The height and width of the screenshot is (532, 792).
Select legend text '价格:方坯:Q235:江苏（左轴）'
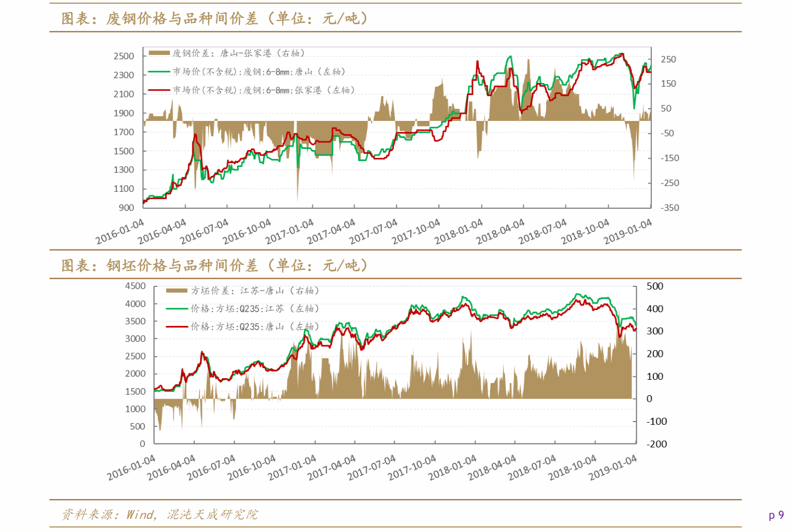click(255, 309)
